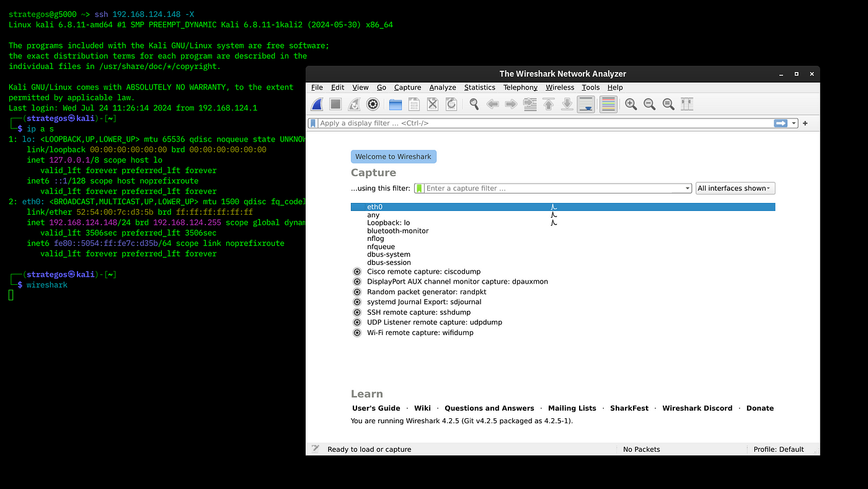Open capture options gear icon
This screenshot has height=489, width=868.
[x=373, y=104]
